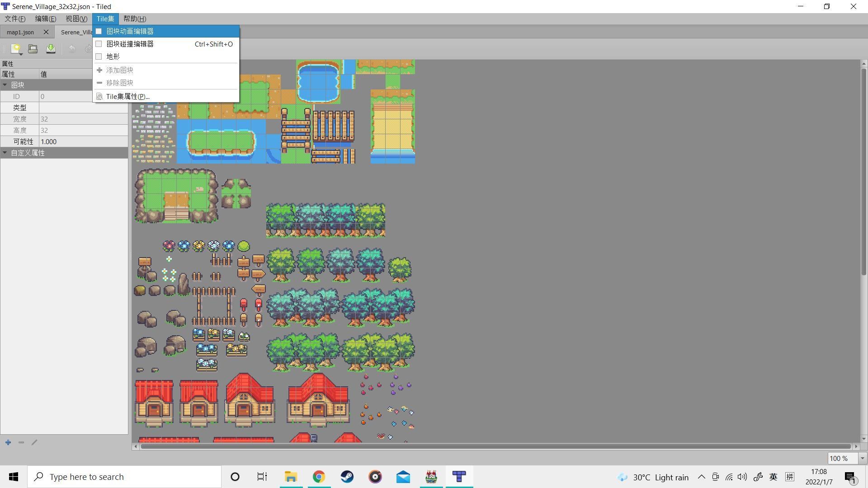This screenshot has height=488, width=868.
Task: Open Tile集属性(P)... from the menu
Action: [x=127, y=96]
